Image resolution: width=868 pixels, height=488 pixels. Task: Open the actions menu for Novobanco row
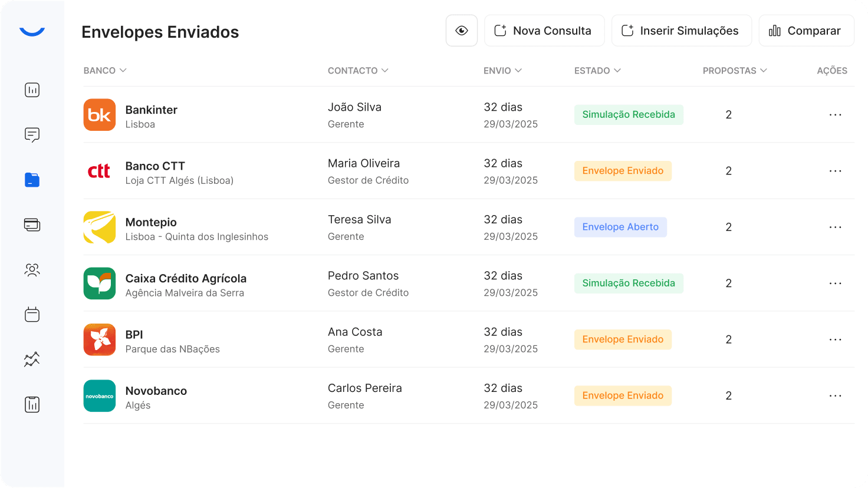[x=835, y=395]
